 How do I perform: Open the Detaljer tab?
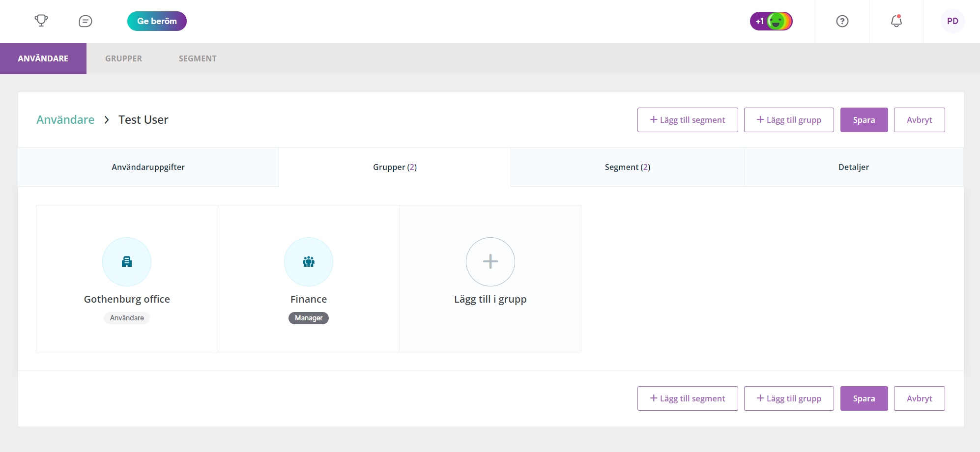coord(854,167)
